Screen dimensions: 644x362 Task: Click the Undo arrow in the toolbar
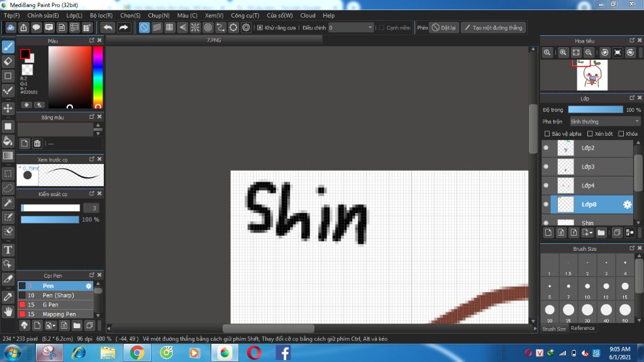click(x=108, y=28)
